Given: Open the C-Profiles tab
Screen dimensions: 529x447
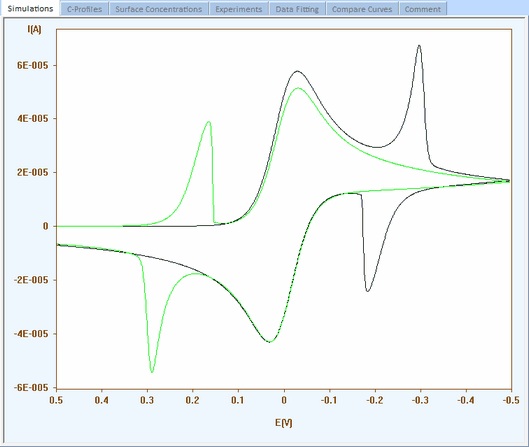Looking at the screenshot, I should click(x=84, y=9).
